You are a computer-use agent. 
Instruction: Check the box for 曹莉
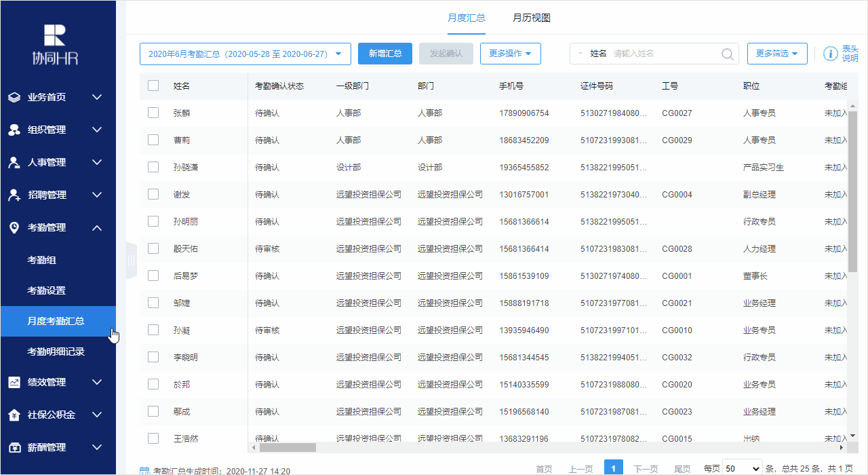[153, 140]
